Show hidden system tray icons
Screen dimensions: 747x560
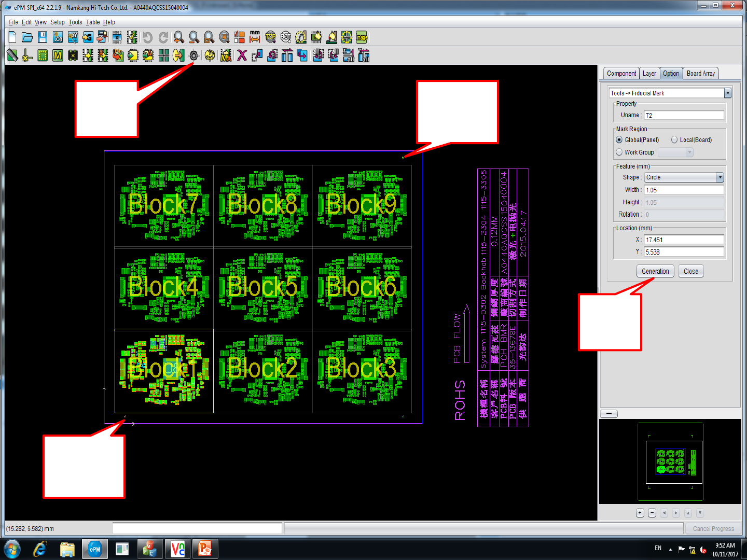coord(670,549)
